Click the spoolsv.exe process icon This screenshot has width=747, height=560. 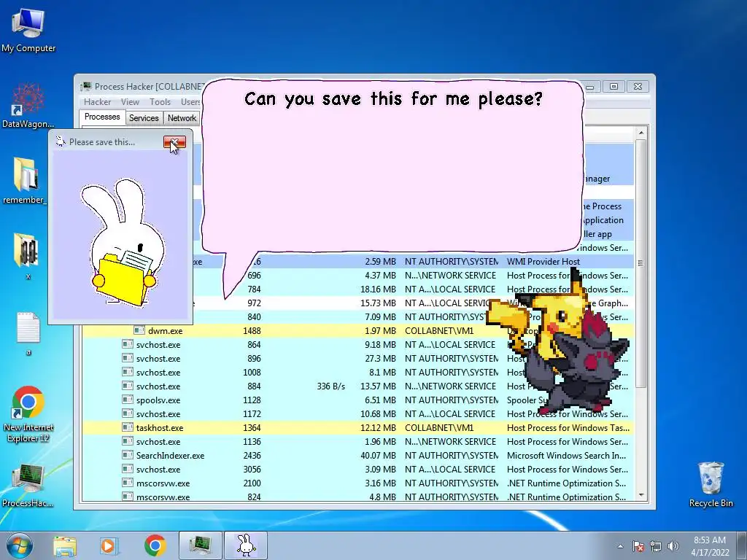(x=127, y=400)
